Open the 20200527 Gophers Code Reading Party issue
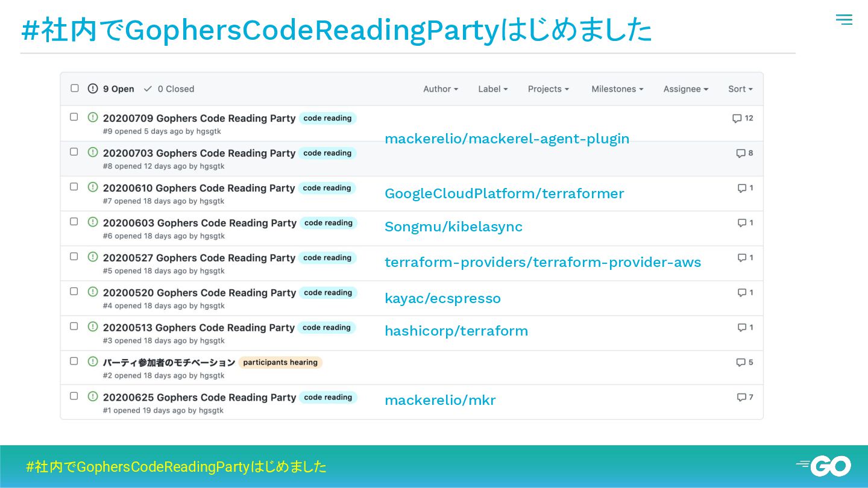This screenshot has width=868, height=488. (199, 258)
